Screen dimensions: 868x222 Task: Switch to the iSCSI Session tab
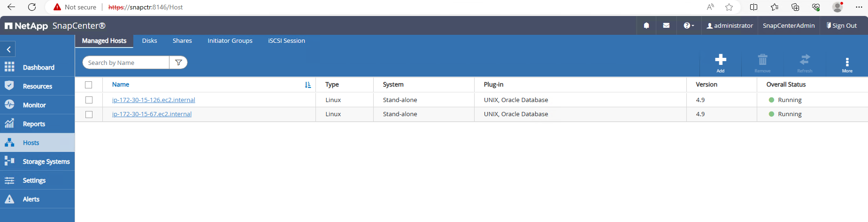point(286,40)
